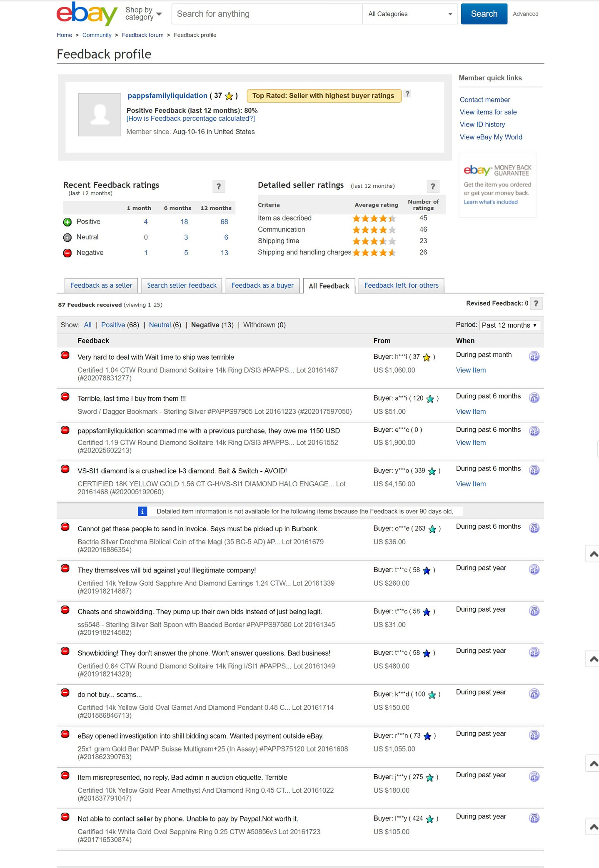Open Revised Feedback help icon

click(536, 303)
